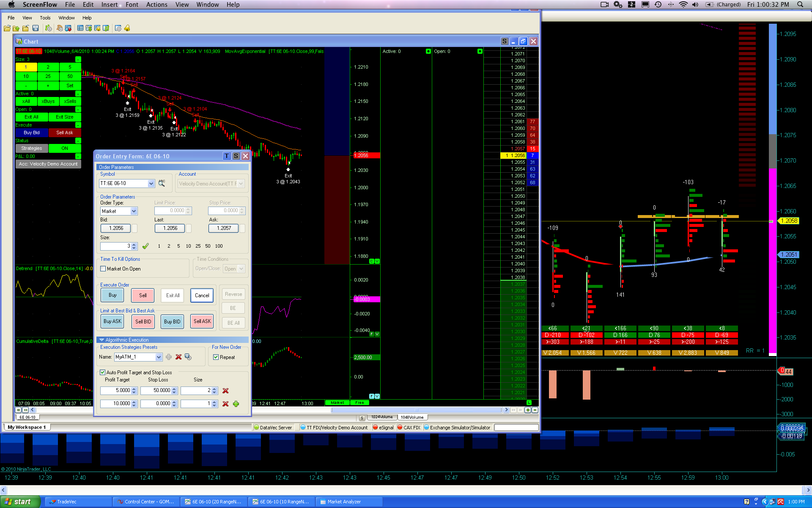Toggle the Market On Open checkbox
Screen dimensions: 812x508
point(103,269)
